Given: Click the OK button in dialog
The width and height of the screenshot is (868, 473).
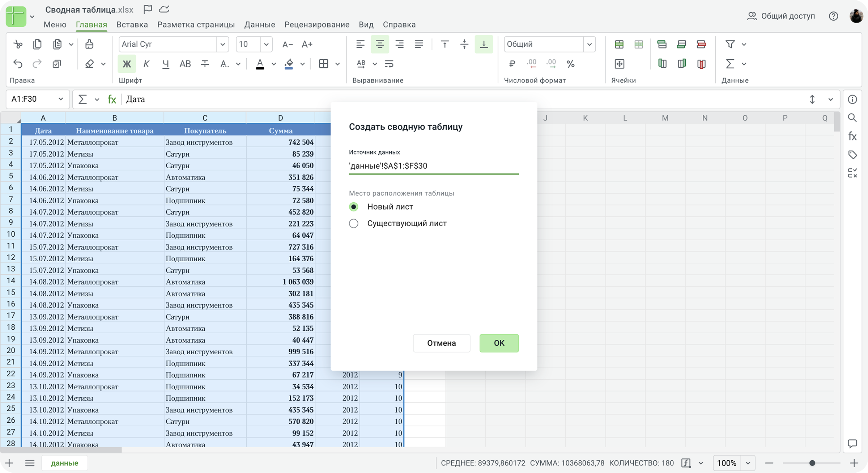Looking at the screenshot, I should (x=499, y=343).
